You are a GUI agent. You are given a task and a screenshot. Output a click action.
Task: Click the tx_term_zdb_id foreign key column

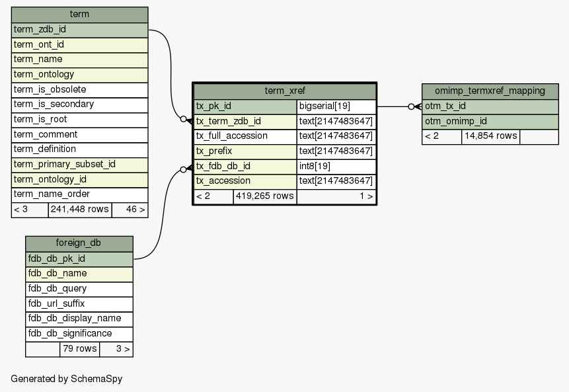(245, 121)
